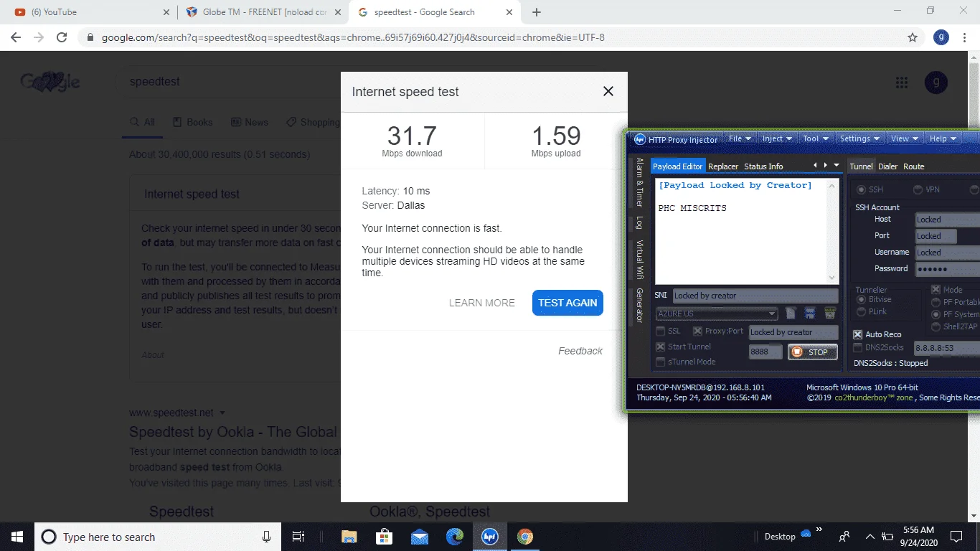Open File Explorer from the taskbar
Image resolution: width=980 pixels, height=551 pixels.
click(349, 537)
